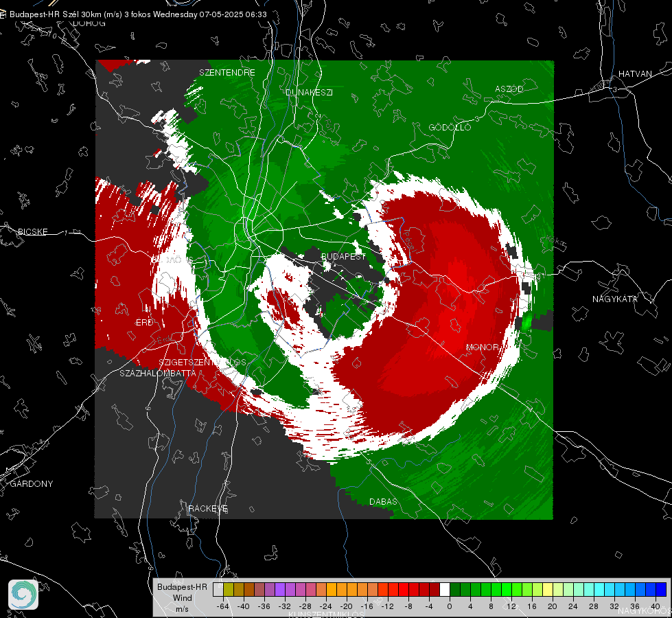Screen dimensions: 672x618
Task: Click the MONOR town label
Action: (x=482, y=347)
